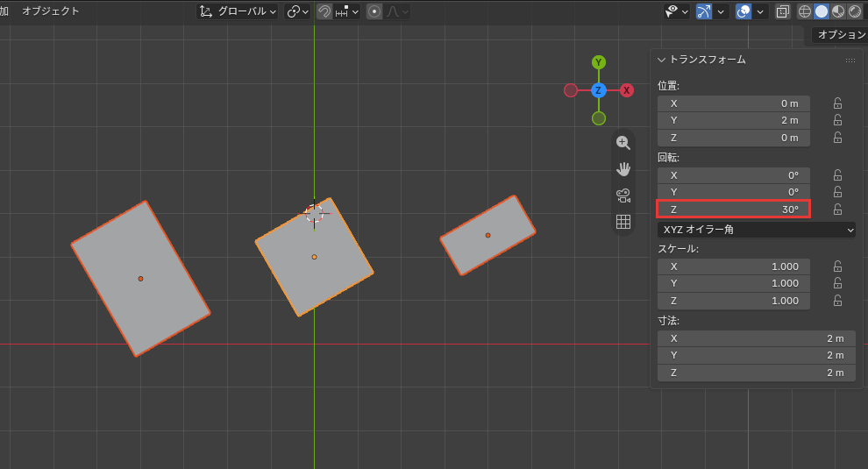Open the オプション dropdown

[840, 35]
